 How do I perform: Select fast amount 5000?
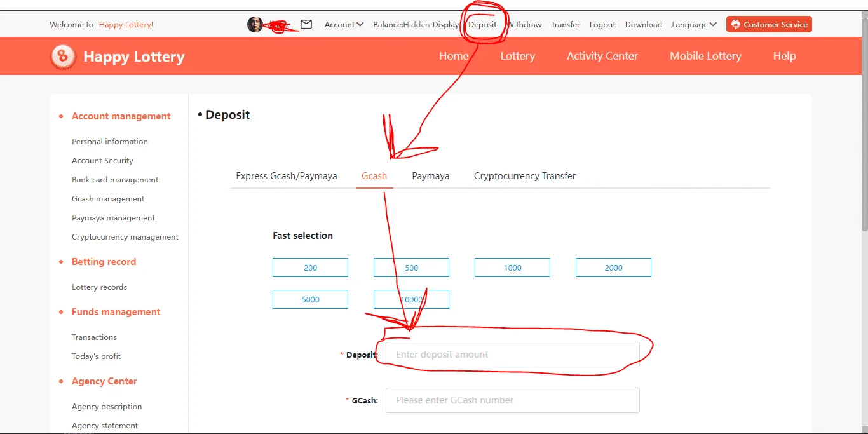310,299
